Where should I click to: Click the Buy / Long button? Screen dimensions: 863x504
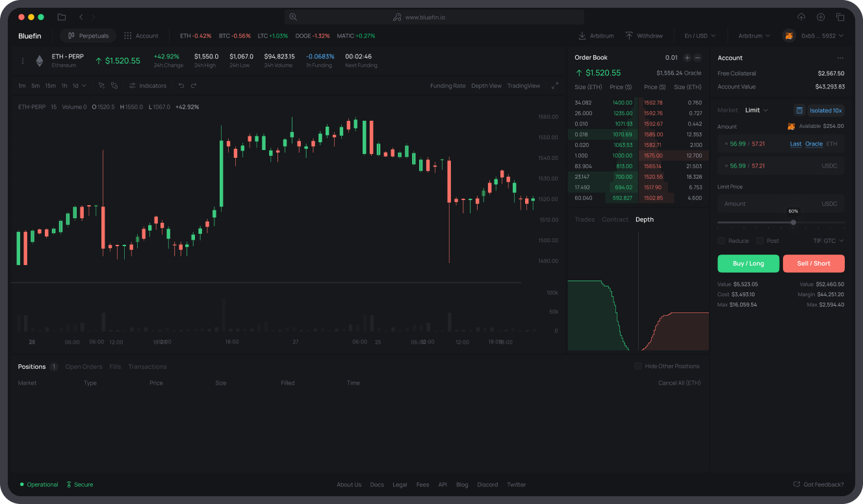(x=748, y=263)
